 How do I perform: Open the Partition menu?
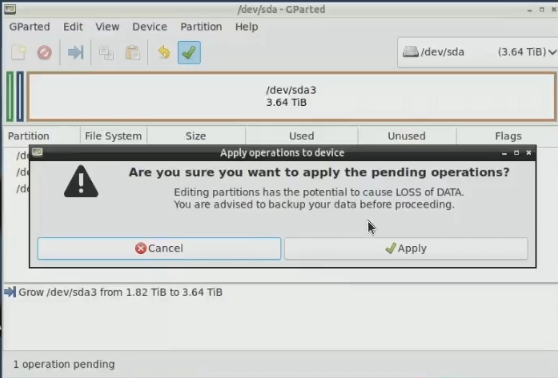[201, 27]
